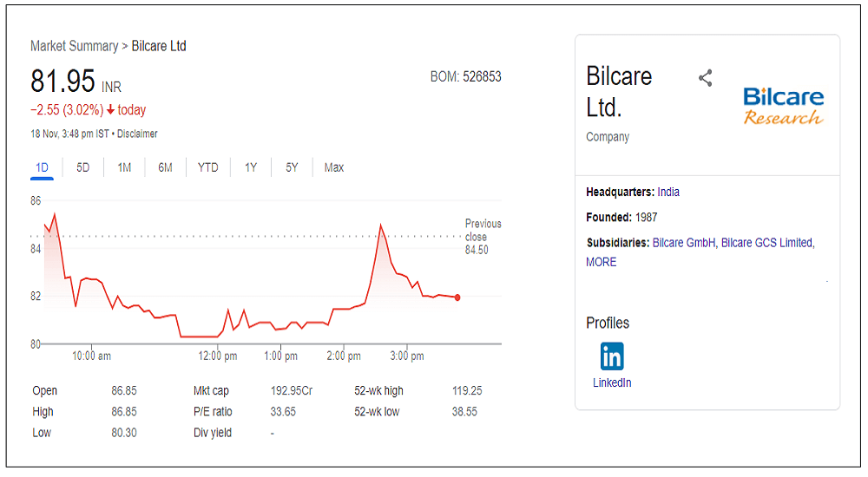868x477 pixels.
Task: Open the LinkedIn profile icon
Action: pyautogui.click(x=612, y=356)
